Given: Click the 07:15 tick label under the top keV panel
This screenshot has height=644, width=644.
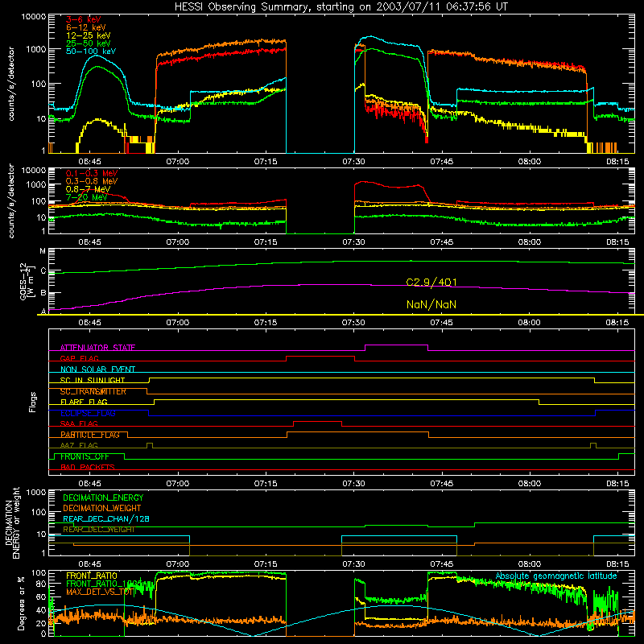Looking at the screenshot, I should [x=266, y=162].
